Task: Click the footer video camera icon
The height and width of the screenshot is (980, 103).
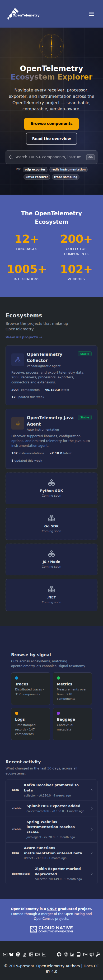Action: [x=38, y=955]
